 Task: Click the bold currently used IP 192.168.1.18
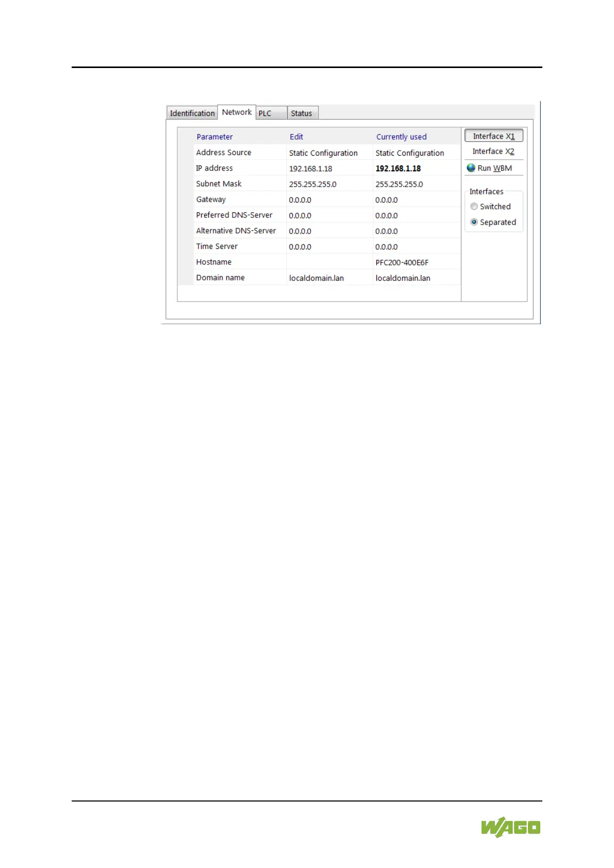[x=398, y=168]
